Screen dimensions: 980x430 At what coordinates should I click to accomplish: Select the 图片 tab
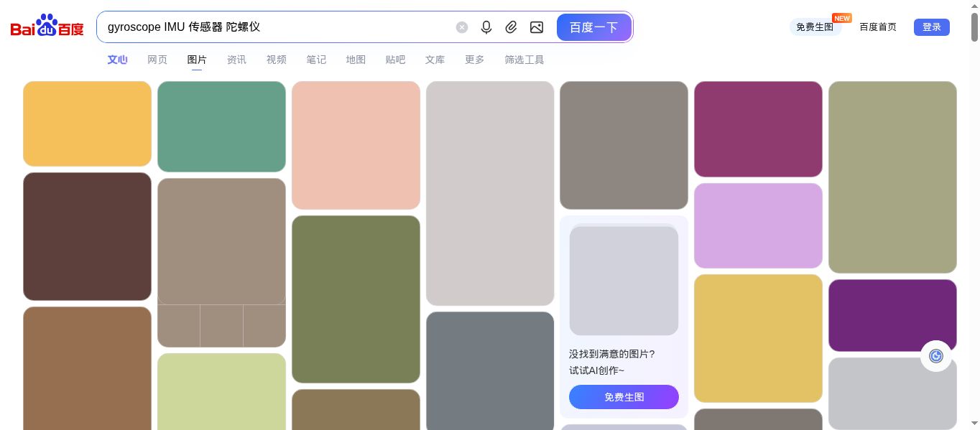(x=197, y=60)
